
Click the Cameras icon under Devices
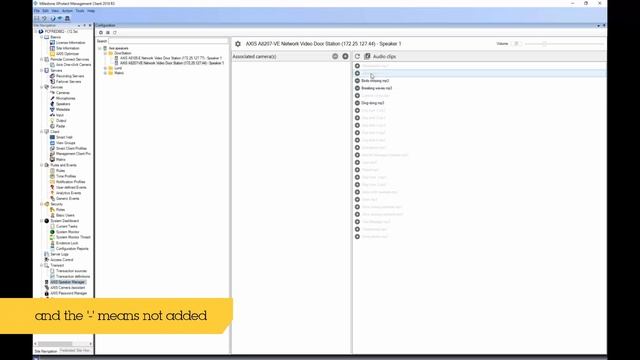52,93
